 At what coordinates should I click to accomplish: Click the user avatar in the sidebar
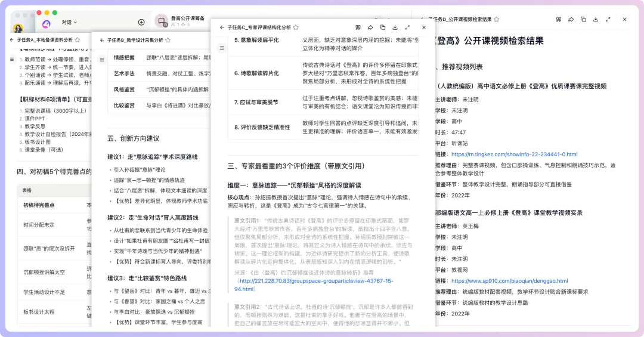pyautogui.click(x=18, y=28)
